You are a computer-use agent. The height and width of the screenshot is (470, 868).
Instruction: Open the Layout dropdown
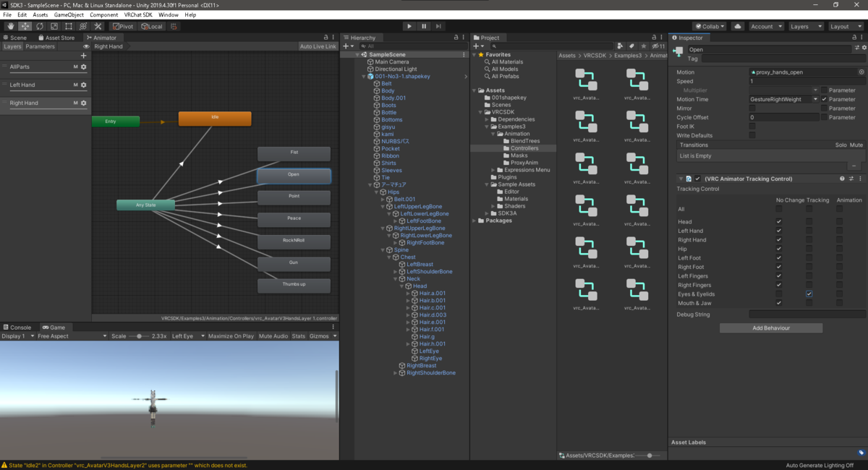(x=845, y=26)
